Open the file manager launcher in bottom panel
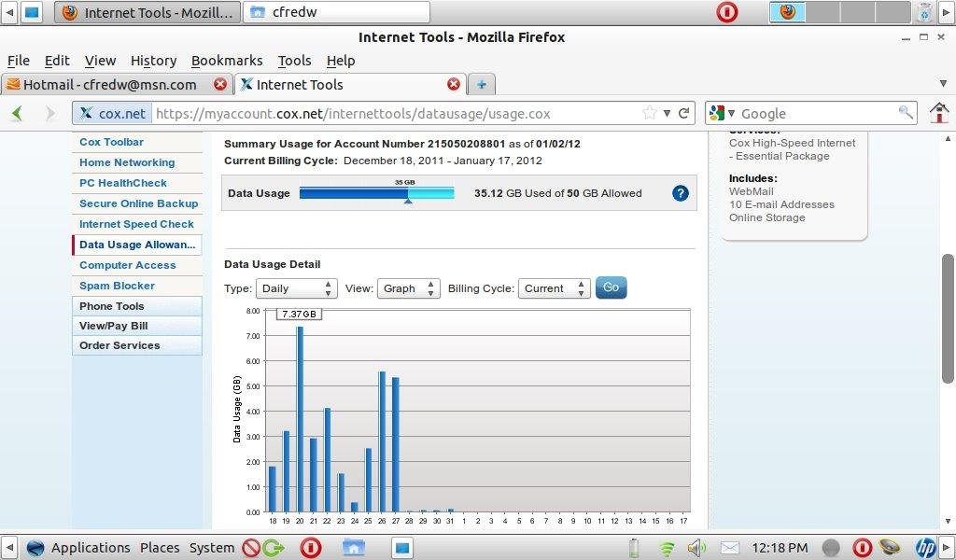956x560 pixels. pos(354,548)
